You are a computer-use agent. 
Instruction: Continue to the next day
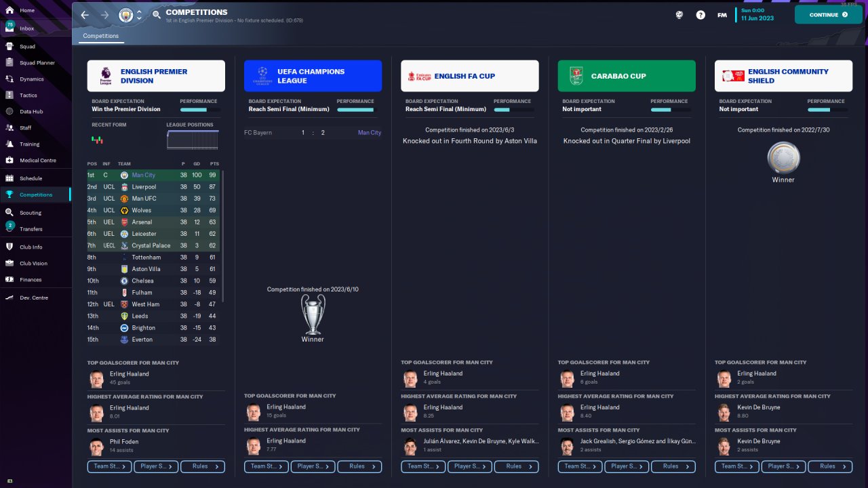(x=828, y=14)
